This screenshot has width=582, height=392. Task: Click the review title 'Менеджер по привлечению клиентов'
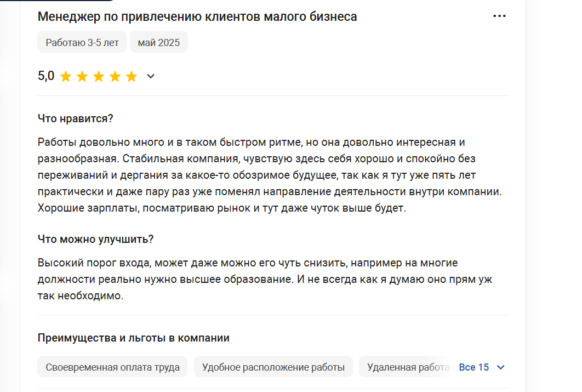pos(197,16)
